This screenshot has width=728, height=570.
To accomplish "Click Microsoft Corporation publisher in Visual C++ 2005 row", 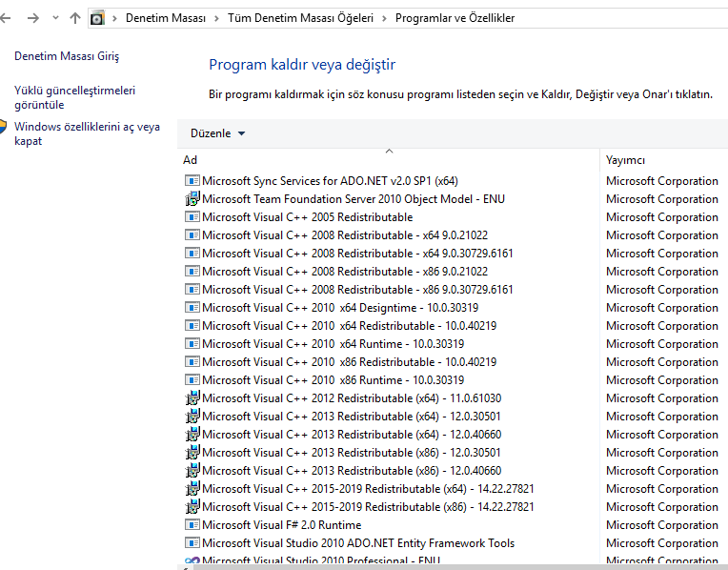I will pyautogui.click(x=662, y=217).
